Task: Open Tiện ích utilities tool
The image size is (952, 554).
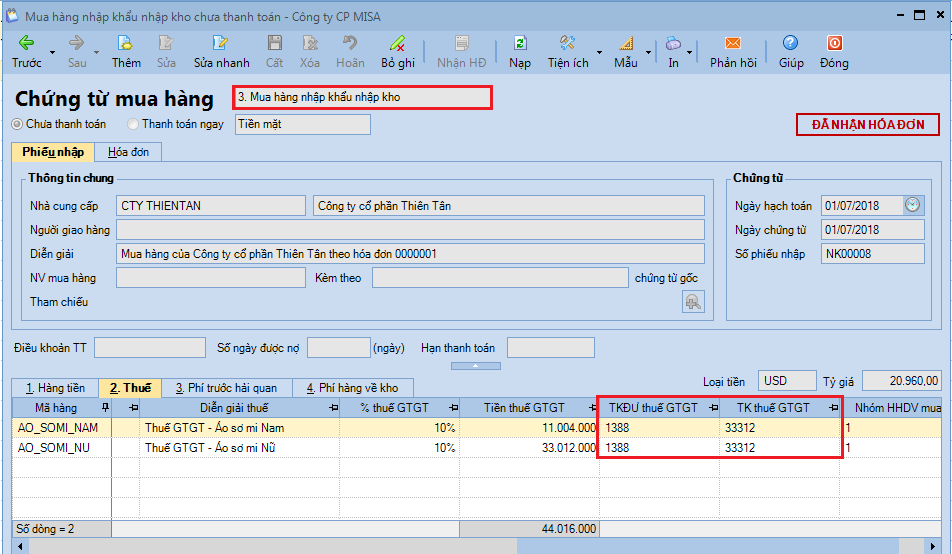Action: pyautogui.click(x=568, y=51)
